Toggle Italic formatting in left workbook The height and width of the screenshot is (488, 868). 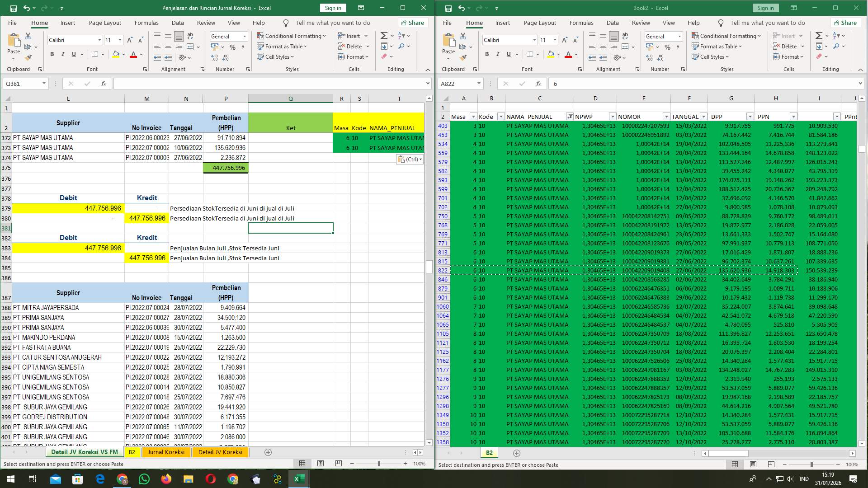63,54
